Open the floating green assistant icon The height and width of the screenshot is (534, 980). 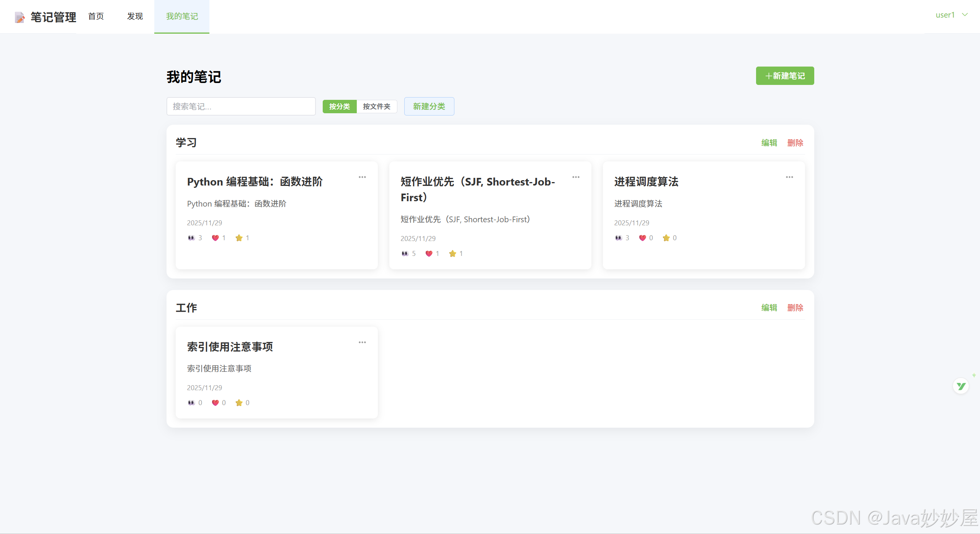pyautogui.click(x=961, y=386)
